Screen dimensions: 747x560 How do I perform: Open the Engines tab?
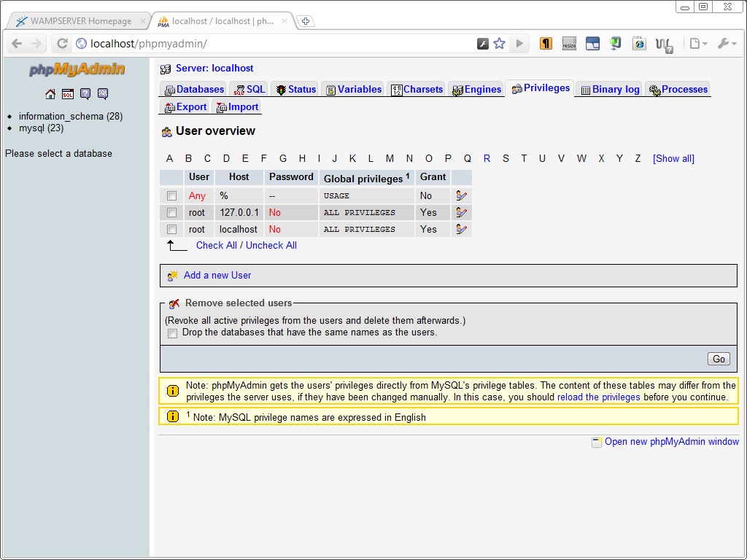pos(476,90)
